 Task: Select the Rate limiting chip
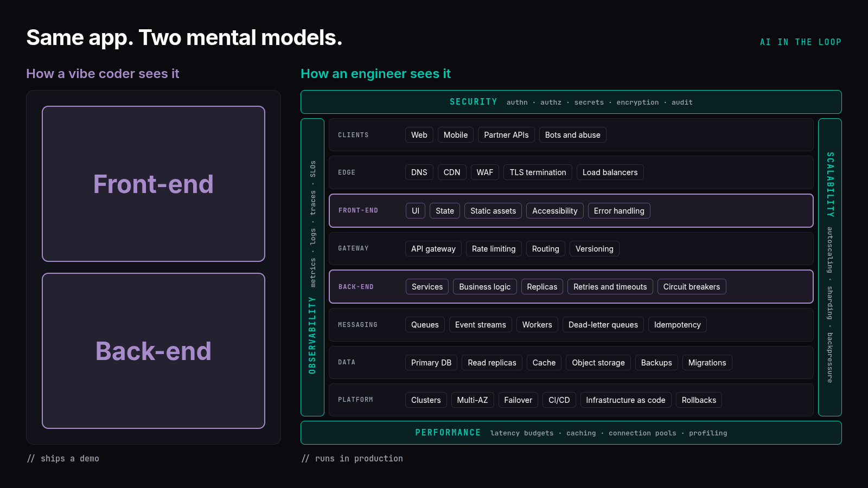[494, 249]
